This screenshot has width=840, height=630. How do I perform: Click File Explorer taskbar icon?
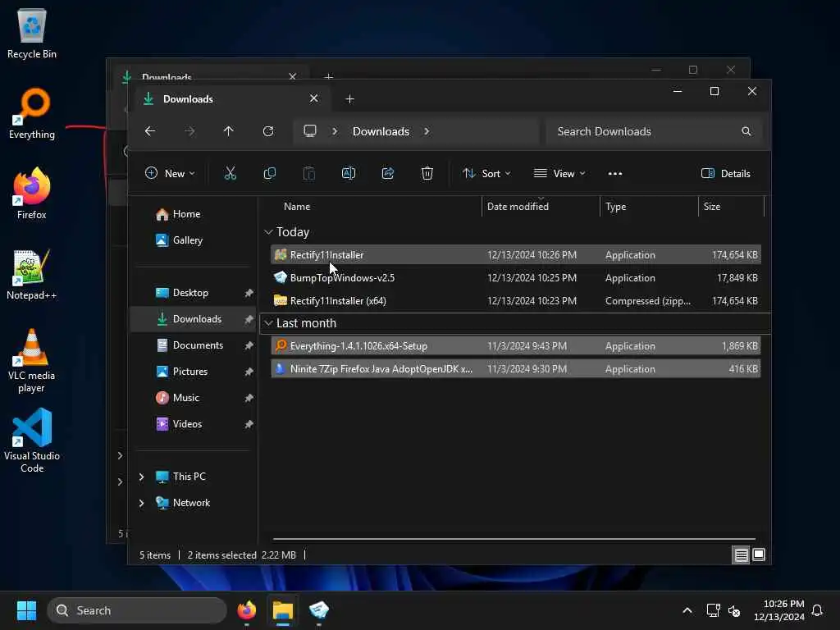point(283,610)
